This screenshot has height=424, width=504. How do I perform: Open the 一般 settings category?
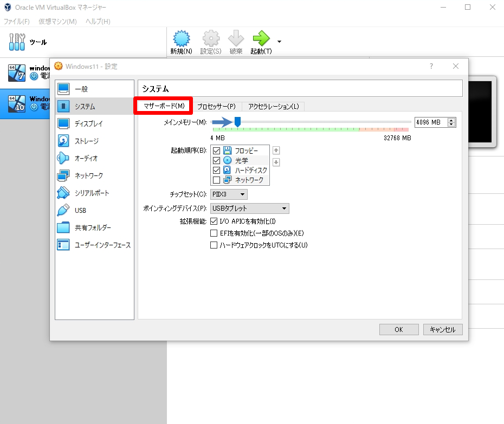tap(94, 89)
